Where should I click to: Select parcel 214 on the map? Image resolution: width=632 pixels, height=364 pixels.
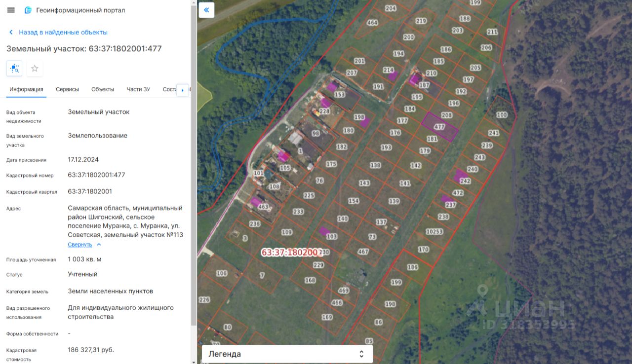click(389, 70)
